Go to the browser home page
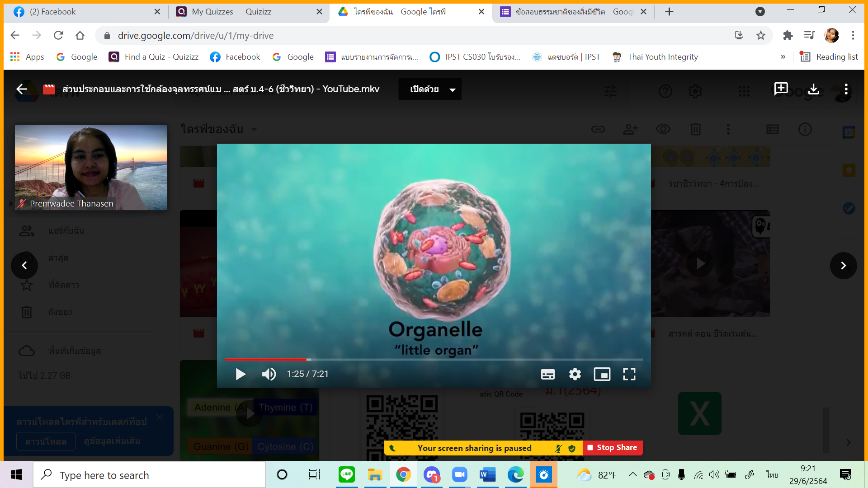 point(80,35)
